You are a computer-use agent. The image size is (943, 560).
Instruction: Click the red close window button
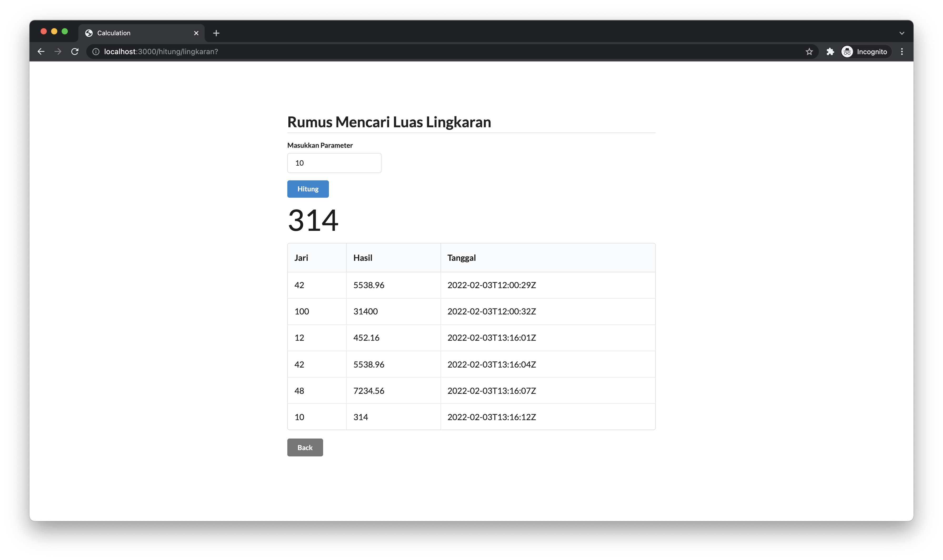(x=43, y=31)
